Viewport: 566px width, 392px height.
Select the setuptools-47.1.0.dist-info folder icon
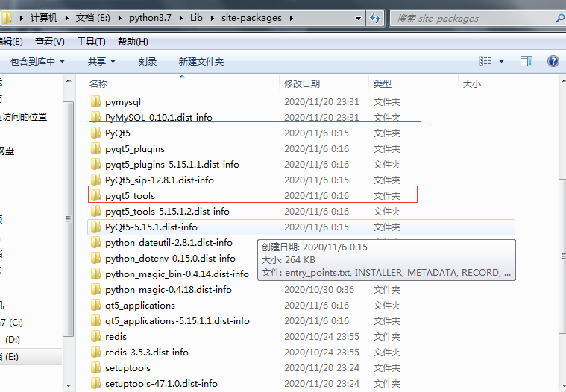(x=95, y=383)
